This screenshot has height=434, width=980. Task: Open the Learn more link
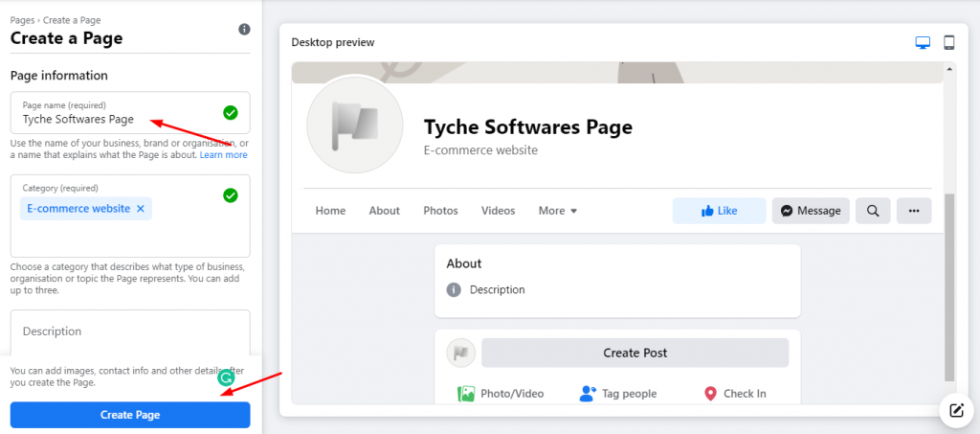(x=223, y=155)
